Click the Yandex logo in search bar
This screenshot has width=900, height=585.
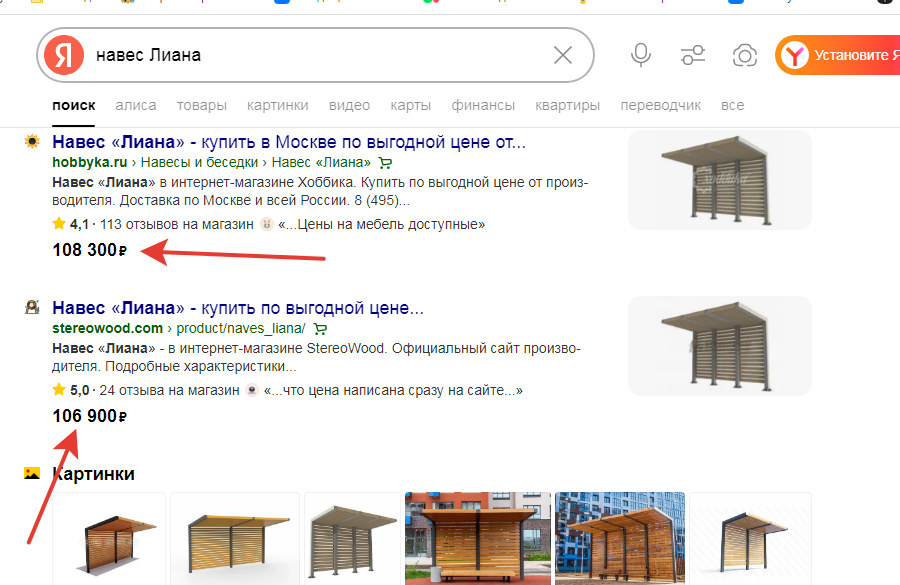[x=64, y=55]
